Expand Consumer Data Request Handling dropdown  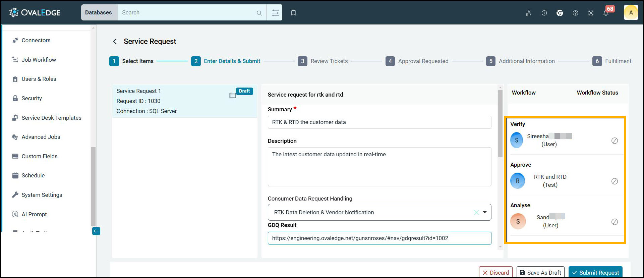[485, 212]
